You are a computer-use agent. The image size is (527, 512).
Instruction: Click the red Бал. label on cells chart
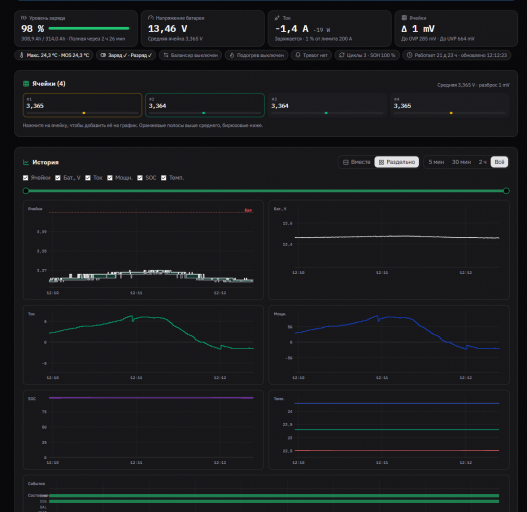(248, 210)
